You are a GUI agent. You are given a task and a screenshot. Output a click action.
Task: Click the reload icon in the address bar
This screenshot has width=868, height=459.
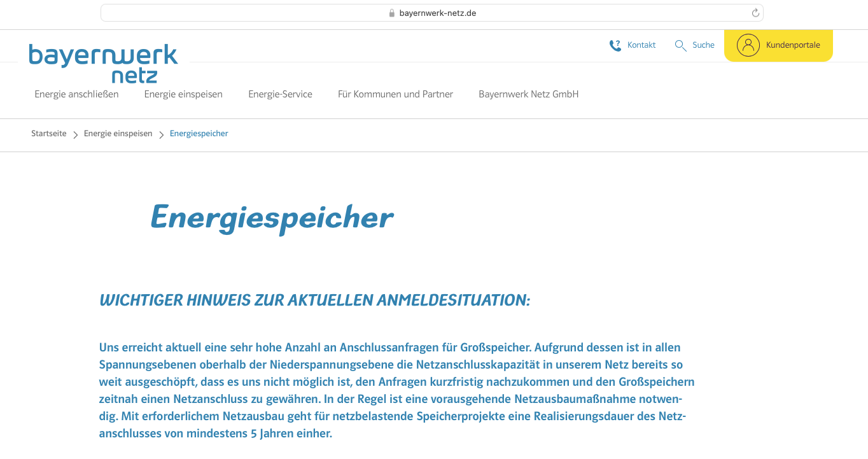coord(755,13)
